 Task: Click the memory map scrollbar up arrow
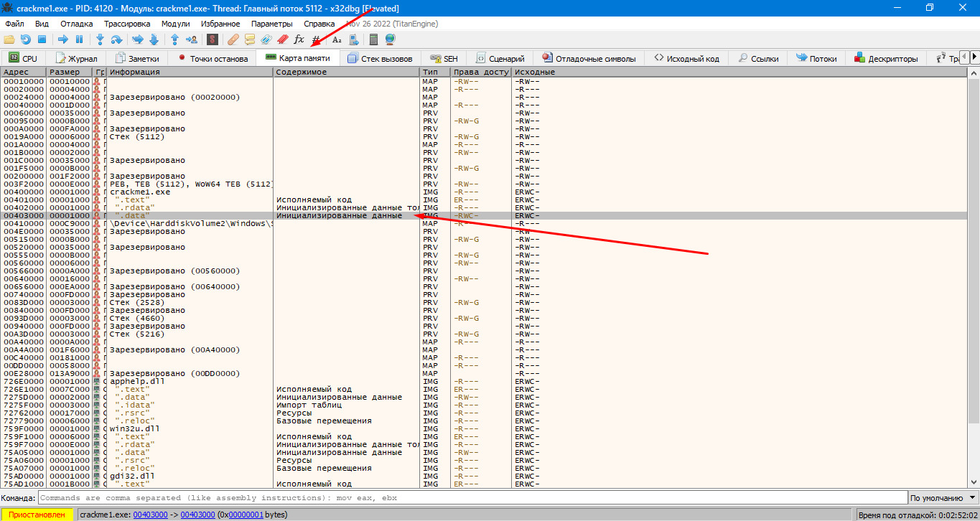coord(974,72)
